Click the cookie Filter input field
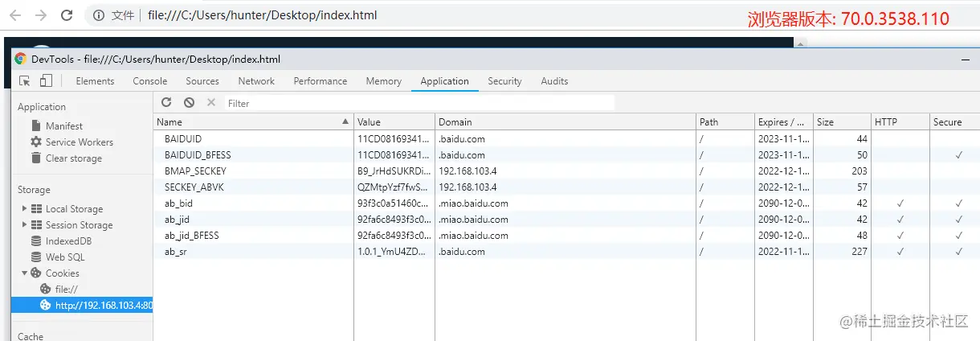 (418, 103)
